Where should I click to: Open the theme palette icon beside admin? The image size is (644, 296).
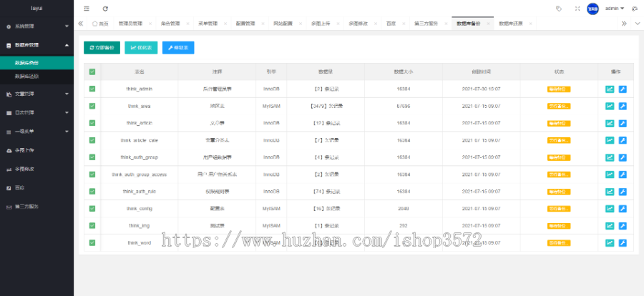tap(635, 9)
